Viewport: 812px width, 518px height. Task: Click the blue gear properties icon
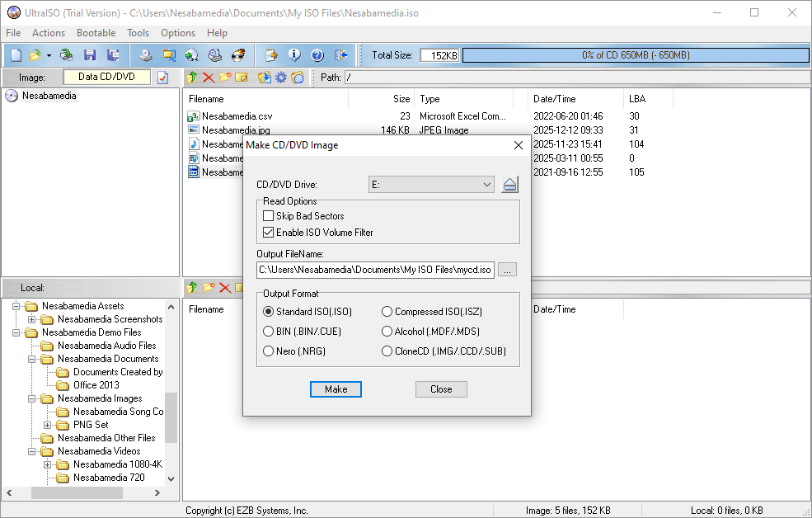[281, 78]
